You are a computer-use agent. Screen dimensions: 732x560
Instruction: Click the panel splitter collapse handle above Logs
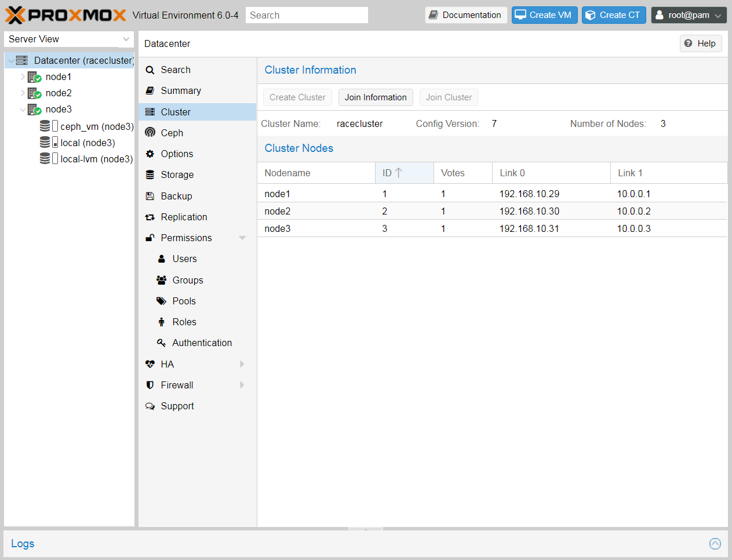coord(366,529)
